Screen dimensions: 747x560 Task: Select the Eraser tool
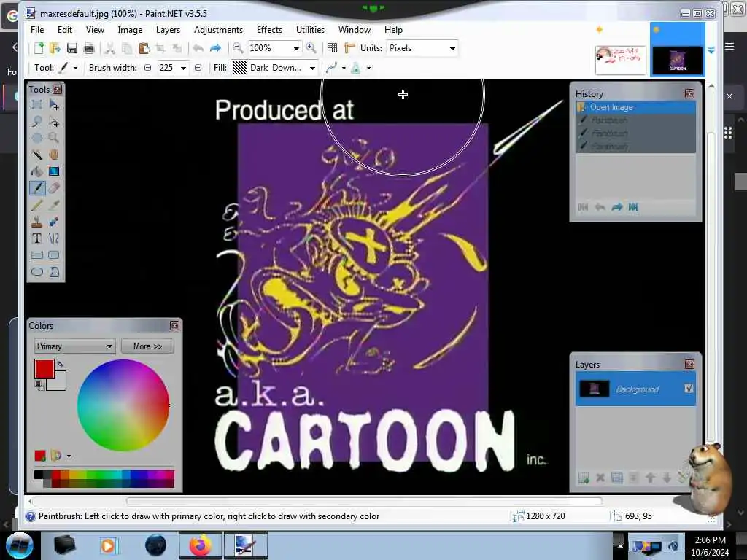click(54, 188)
